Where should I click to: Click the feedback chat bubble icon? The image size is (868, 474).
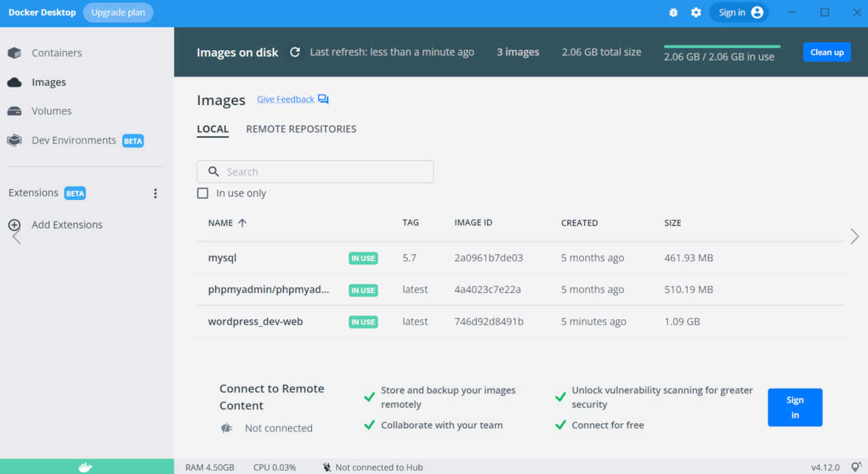click(x=323, y=100)
